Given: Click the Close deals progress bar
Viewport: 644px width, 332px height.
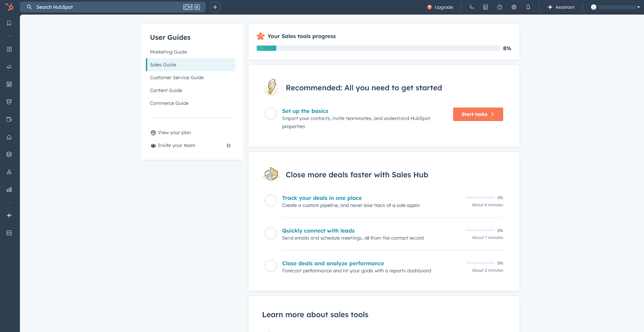Looking at the screenshot, I should 480,263.
